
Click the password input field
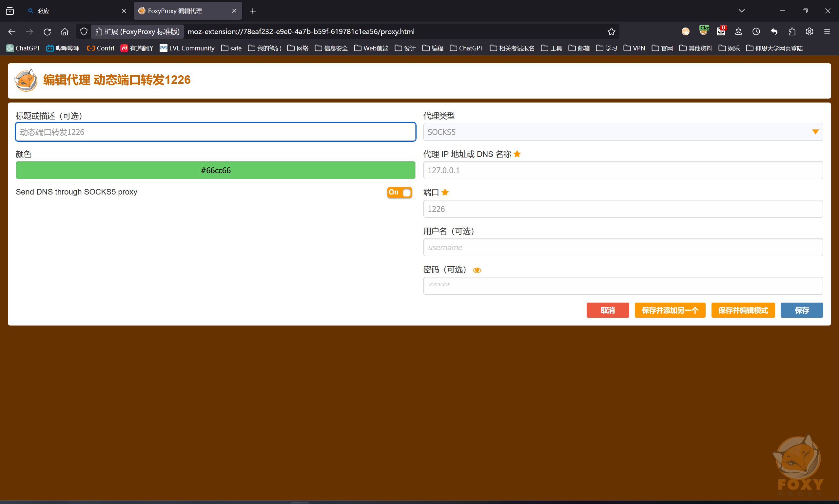coord(623,286)
